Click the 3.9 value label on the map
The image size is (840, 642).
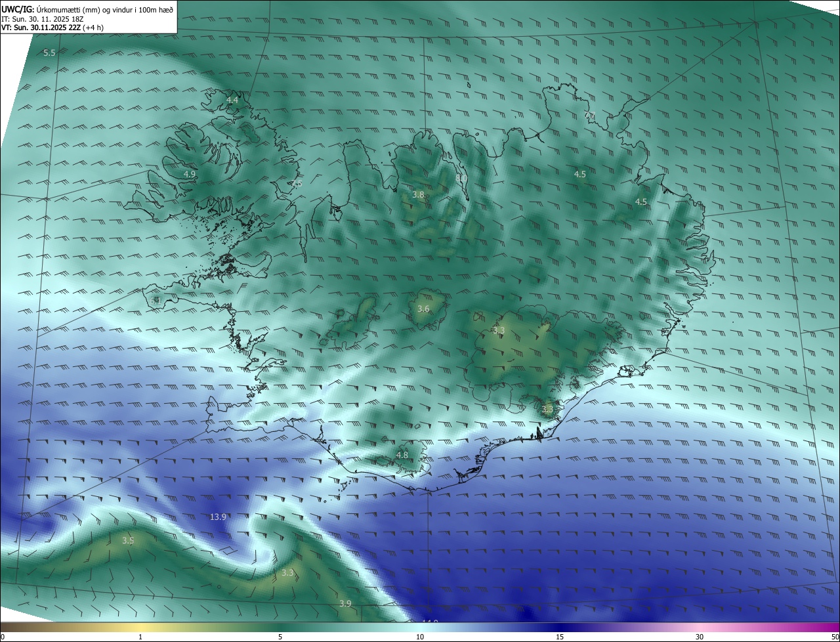345,603
